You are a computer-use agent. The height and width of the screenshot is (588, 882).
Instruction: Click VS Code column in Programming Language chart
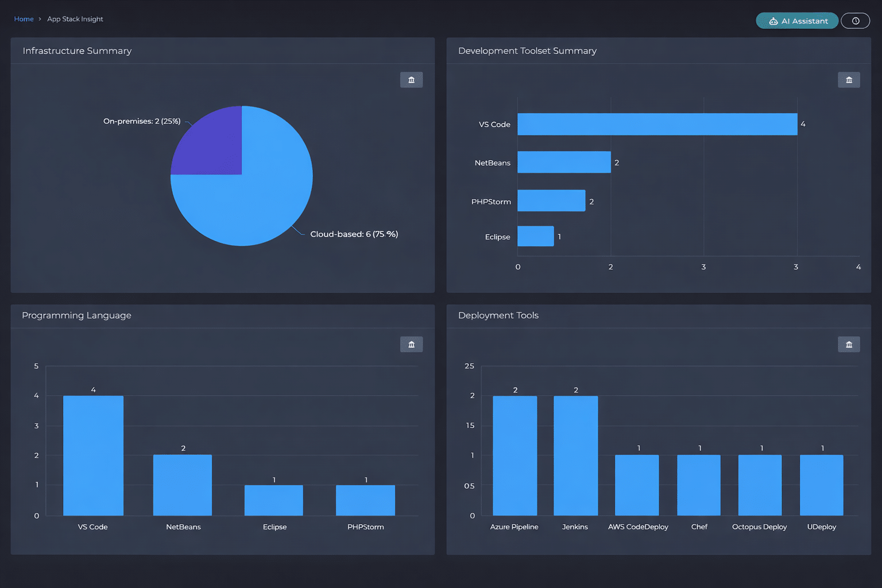pos(93,455)
